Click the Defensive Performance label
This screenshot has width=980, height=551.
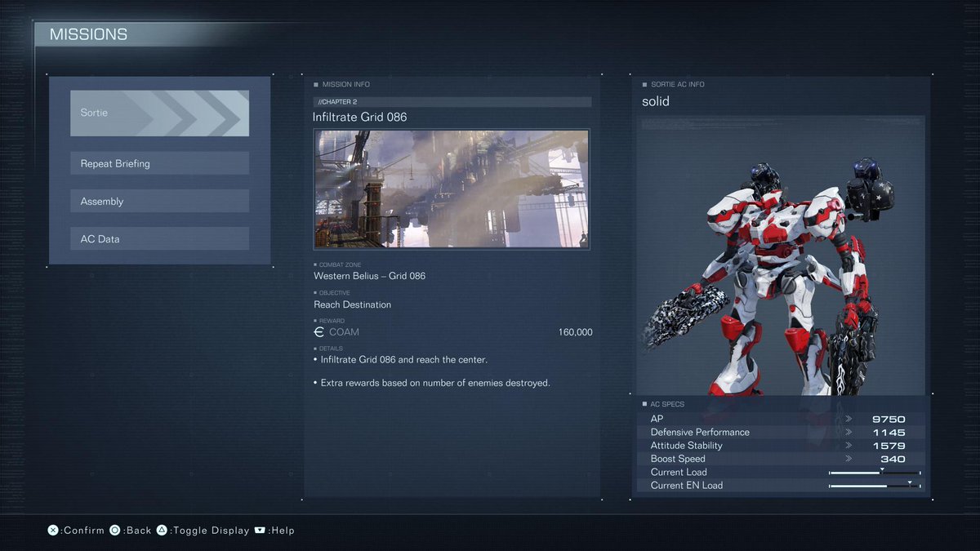(x=700, y=432)
